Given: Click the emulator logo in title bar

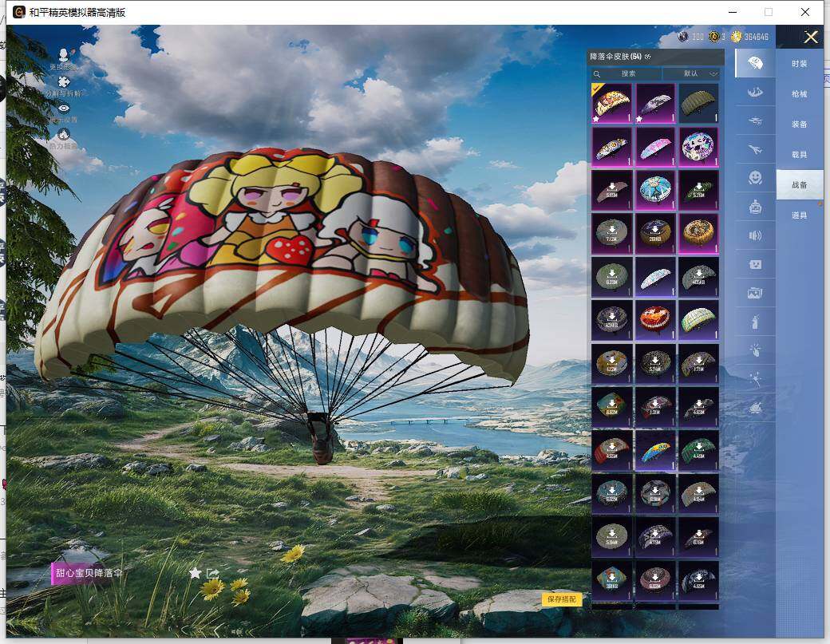Looking at the screenshot, I should (x=19, y=12).
